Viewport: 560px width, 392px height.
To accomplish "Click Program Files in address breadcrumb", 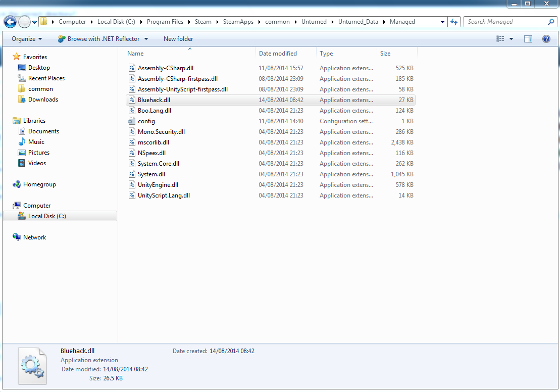I will [x=165, y=22].
